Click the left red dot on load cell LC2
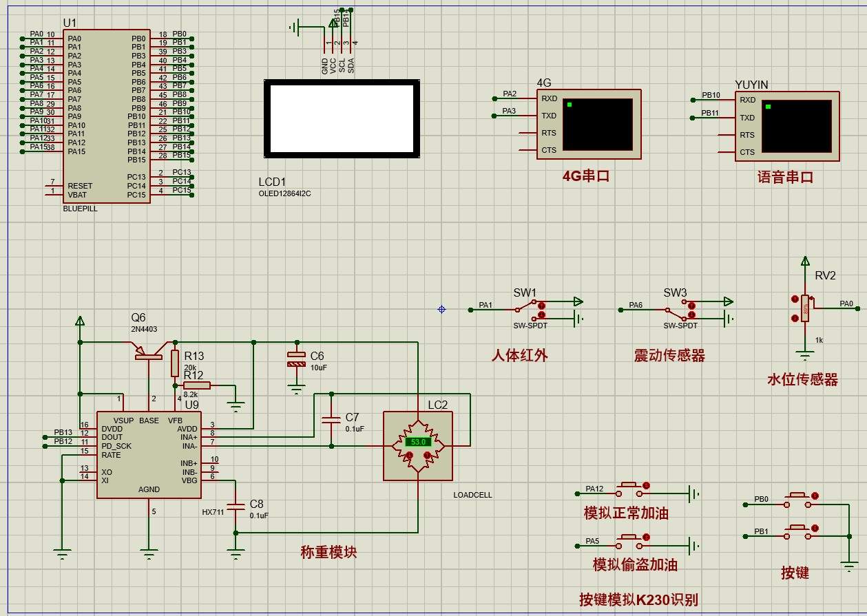 [x=409, y=455]
